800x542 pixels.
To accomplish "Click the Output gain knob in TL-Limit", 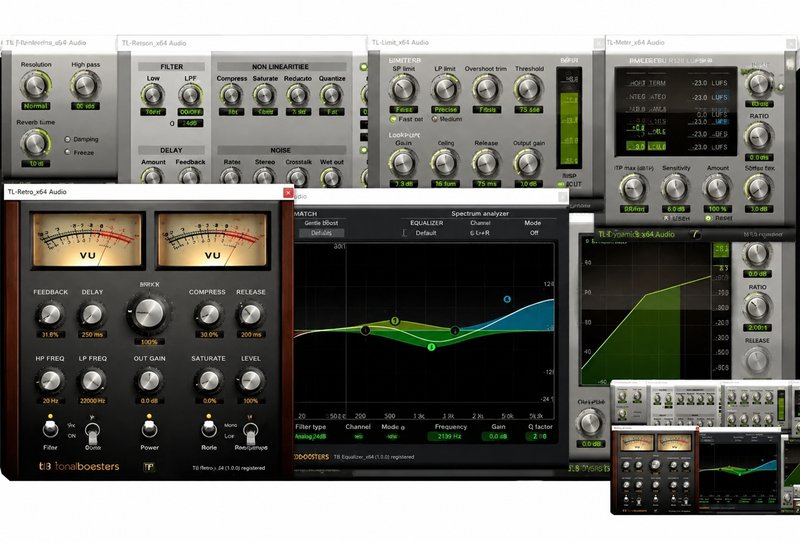I will [528, 163].
